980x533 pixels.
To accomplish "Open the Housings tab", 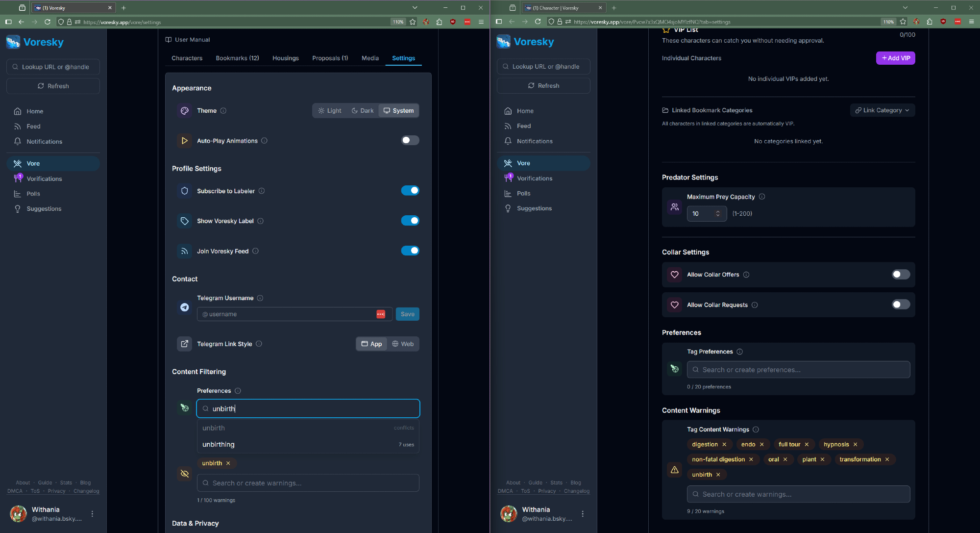I will click(x=285, y=58).
